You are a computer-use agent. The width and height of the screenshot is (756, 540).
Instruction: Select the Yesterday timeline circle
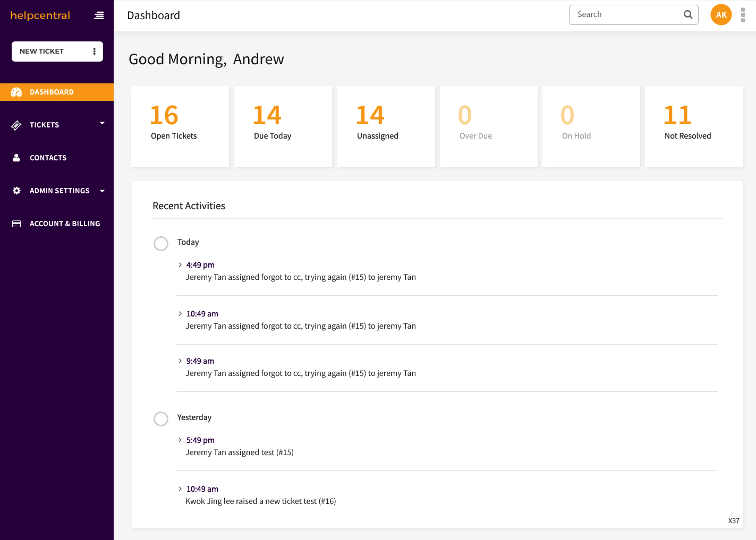pos(161,419)
